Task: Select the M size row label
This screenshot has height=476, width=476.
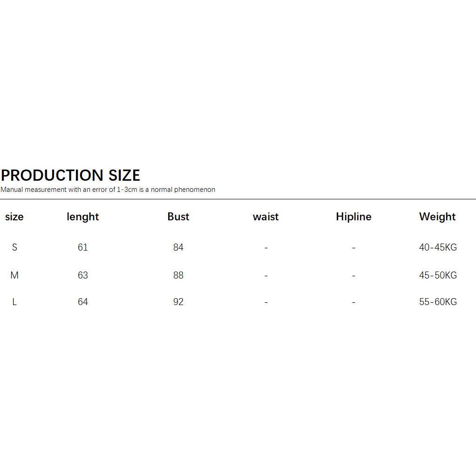Action: [14, 275]
